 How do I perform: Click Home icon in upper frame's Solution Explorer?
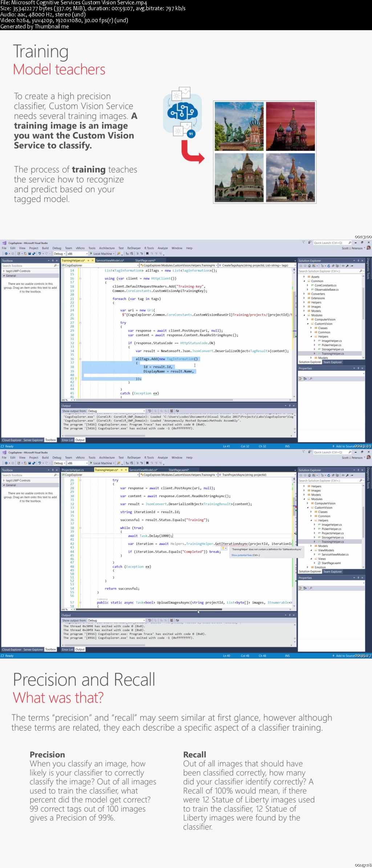click(x=310, y=266)
